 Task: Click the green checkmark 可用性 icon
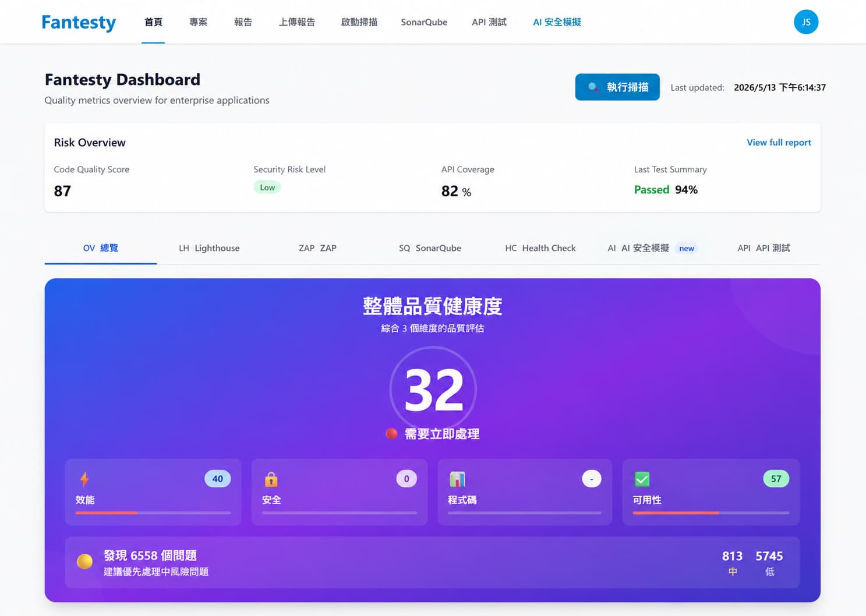[x=642, y=479]
